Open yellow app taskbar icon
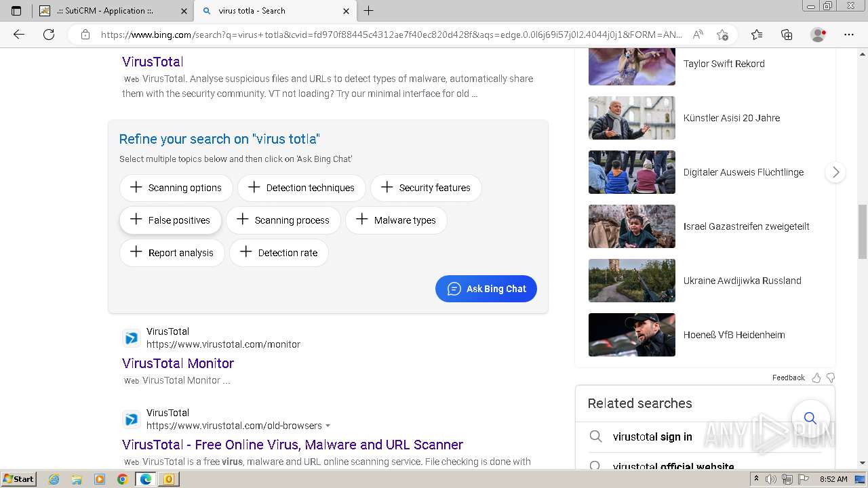 (x=168, y=479)
